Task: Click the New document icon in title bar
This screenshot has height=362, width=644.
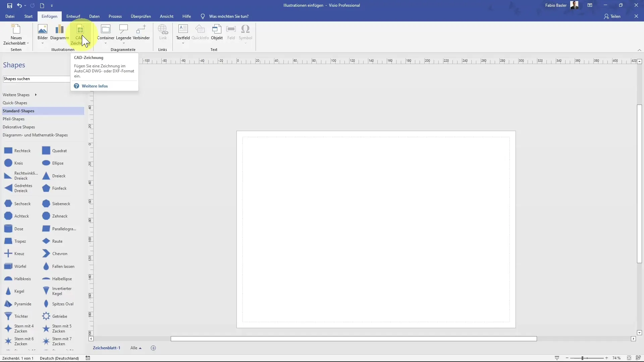Action: click(42, 5)
